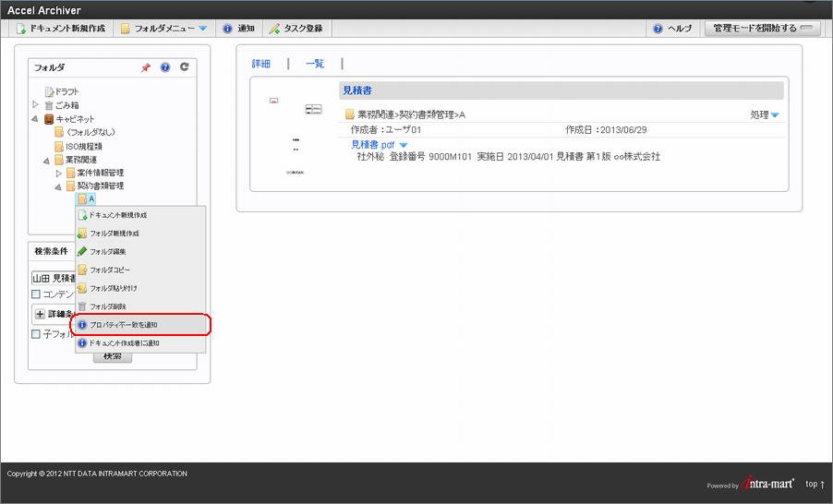The image size is (833, 504).
Task: Refresh the folder tree with reload icon
Action: point(185,66)
